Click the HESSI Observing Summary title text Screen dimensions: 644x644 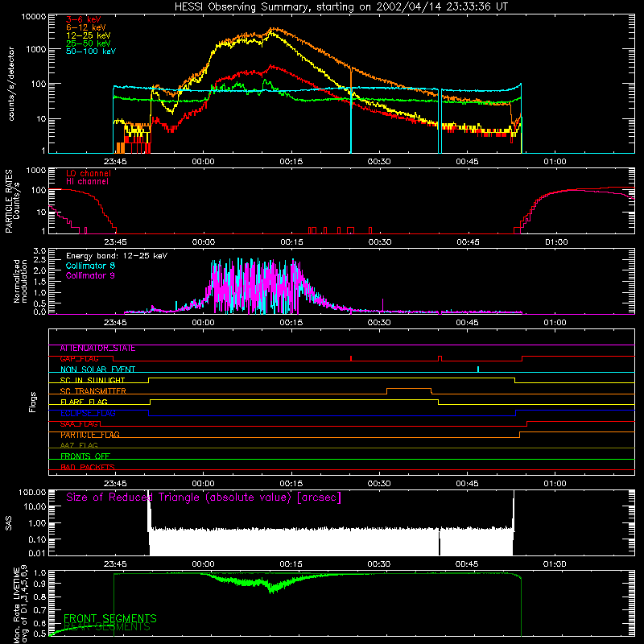(341, 7)
